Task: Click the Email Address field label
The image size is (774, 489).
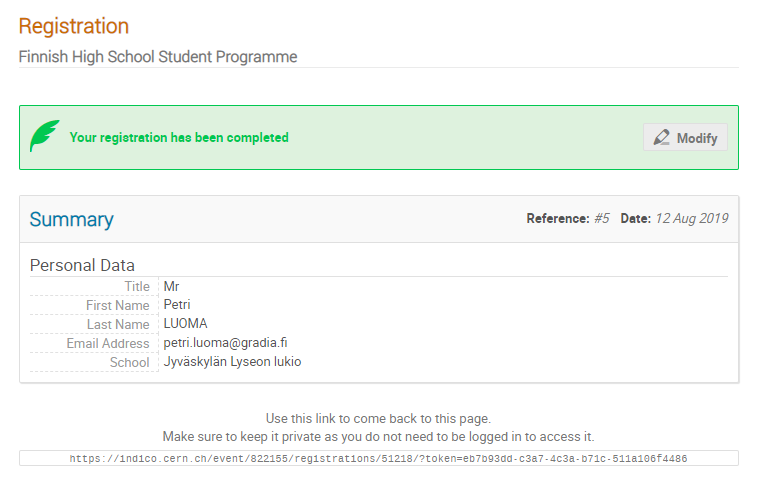Action: (108, 344)
